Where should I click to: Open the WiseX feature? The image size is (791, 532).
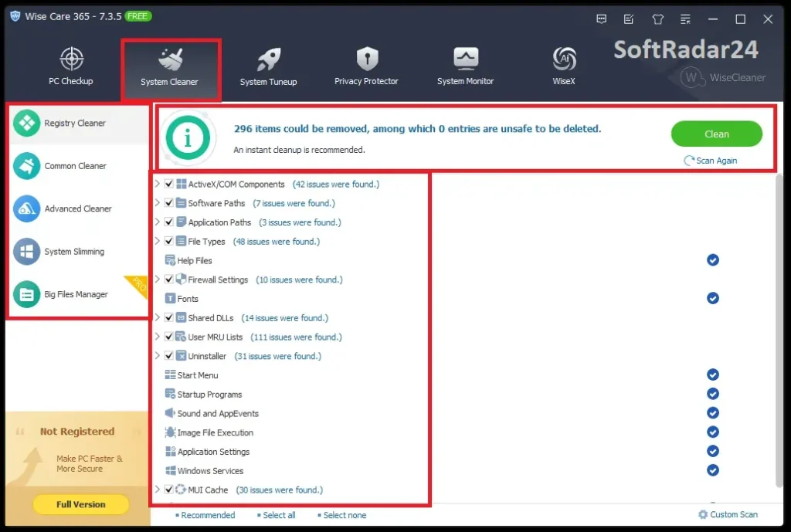click(x=563, y=62)
